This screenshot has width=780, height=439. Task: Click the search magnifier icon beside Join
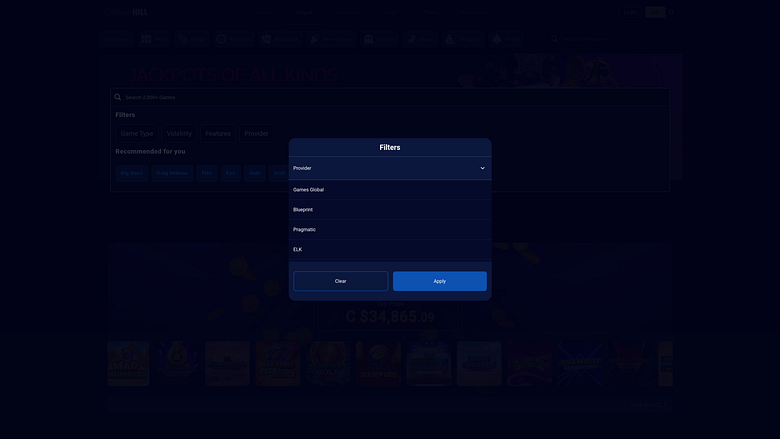tap(672, 12)
